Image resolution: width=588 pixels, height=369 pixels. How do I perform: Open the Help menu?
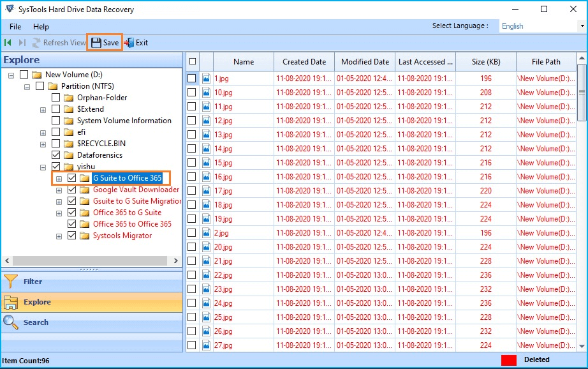41,27
